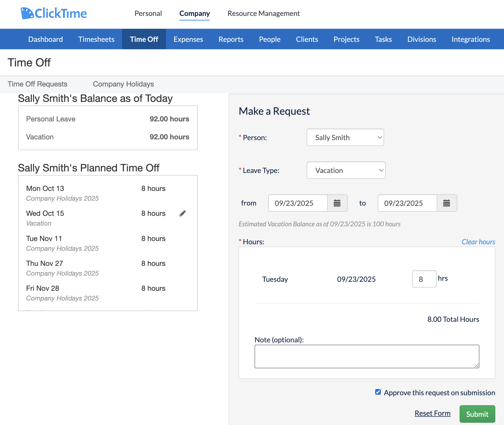Click the Reset Form link
Screen dimensions: 504x425
click(x=432, y=413)
